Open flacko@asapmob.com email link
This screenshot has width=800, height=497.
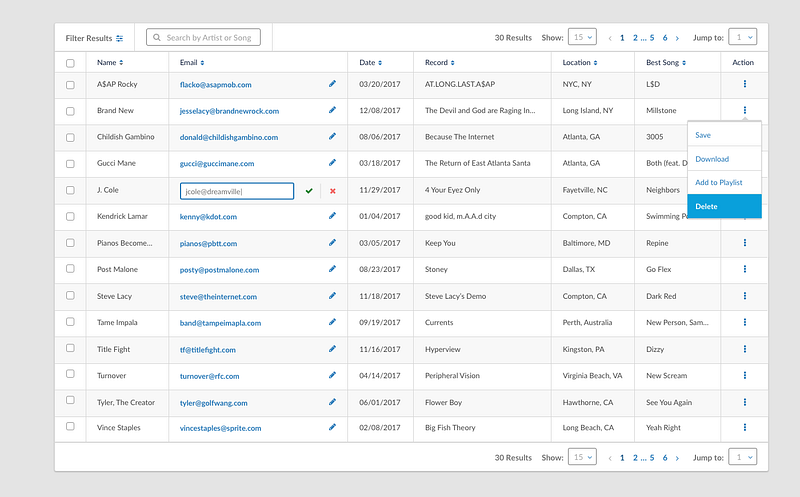(215, 85)
